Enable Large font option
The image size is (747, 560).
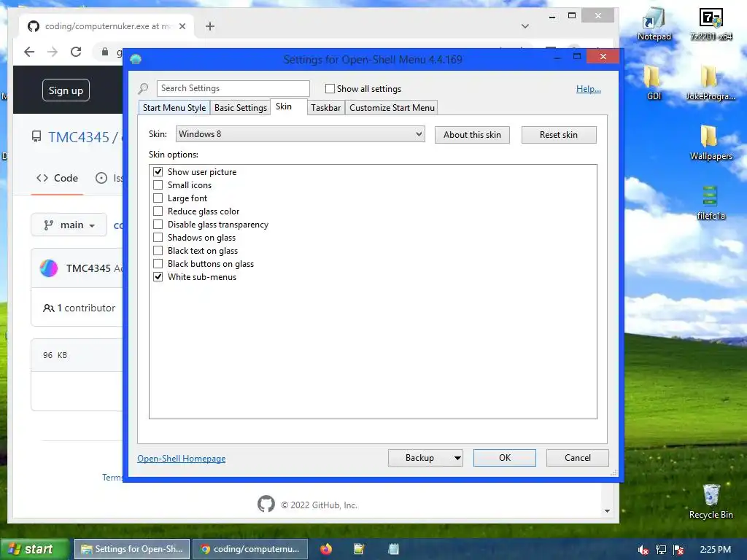pos(158,198)
